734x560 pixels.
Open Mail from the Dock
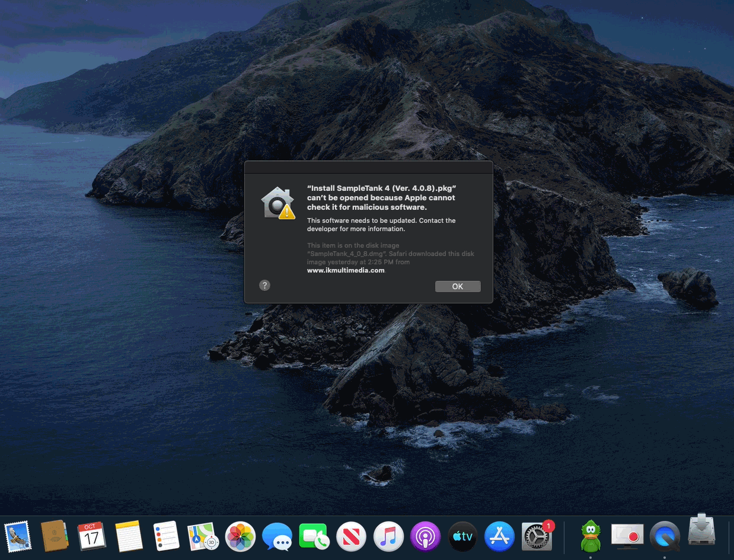18,537
